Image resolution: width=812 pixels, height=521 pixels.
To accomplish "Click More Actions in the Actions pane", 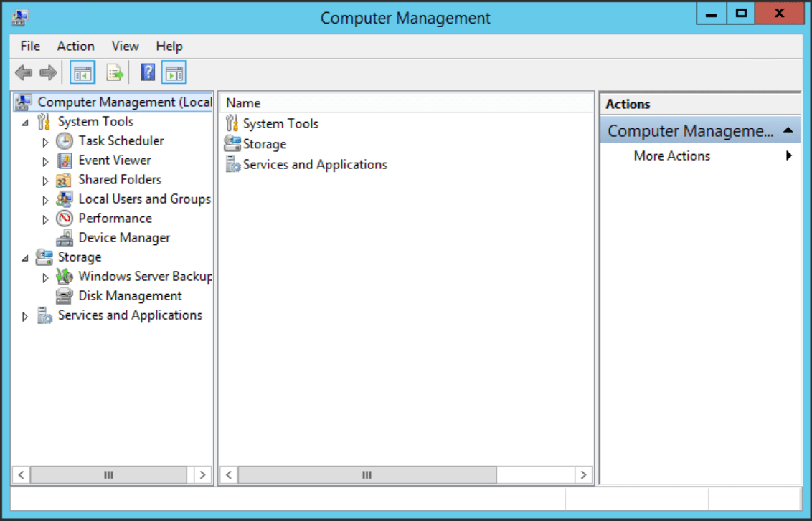I will 671,156.
